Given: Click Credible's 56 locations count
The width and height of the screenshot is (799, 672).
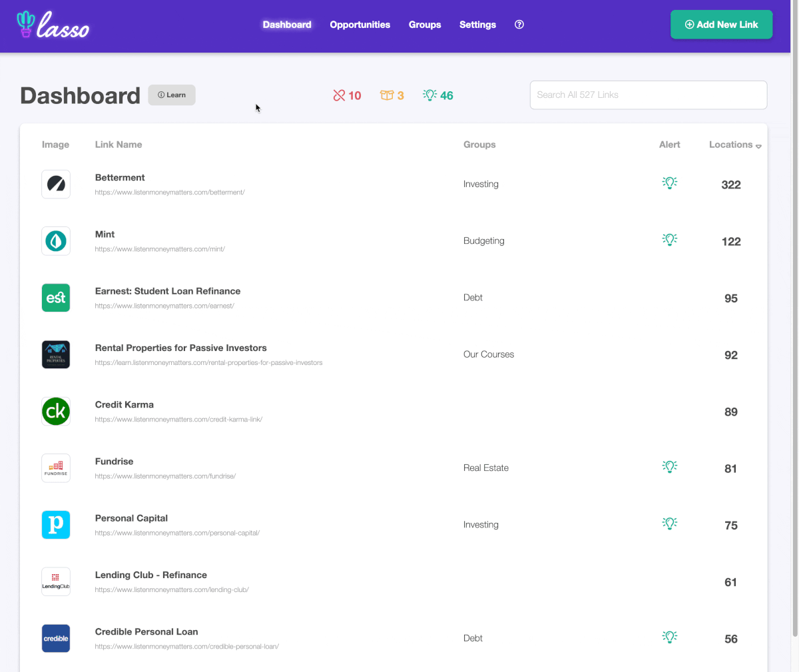Looking at the screenshot, I should coord(731,639).
